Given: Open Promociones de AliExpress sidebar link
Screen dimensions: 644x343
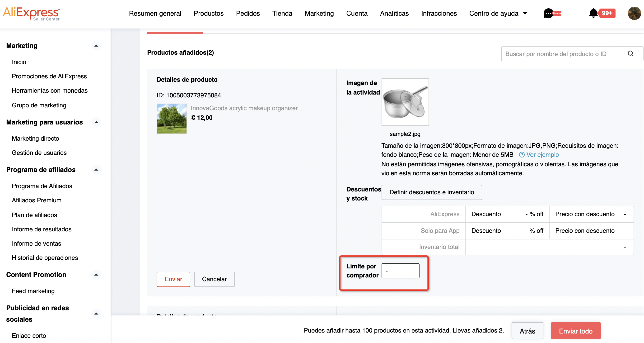Looking at the screenshot, I should coord(49,76).
